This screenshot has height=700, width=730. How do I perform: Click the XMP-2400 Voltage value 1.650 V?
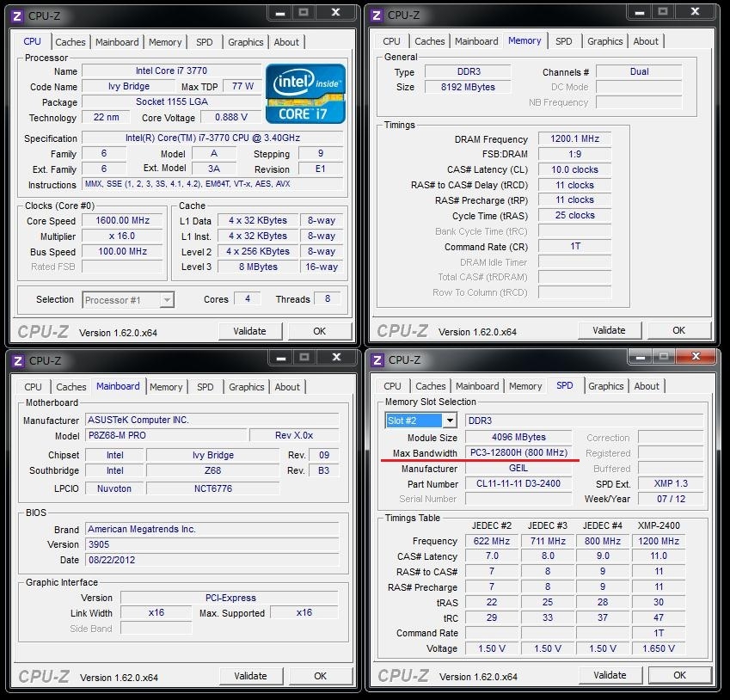click(x=659, y=648)
